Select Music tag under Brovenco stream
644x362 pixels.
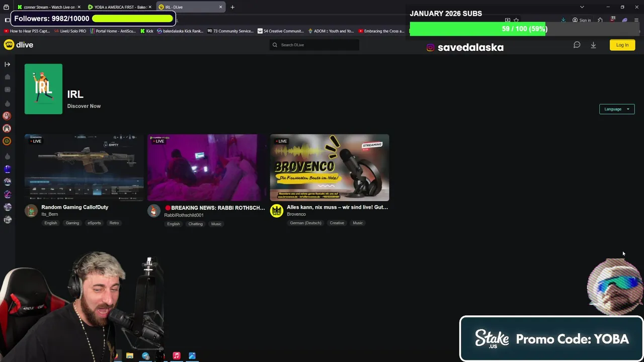point(358,223)
